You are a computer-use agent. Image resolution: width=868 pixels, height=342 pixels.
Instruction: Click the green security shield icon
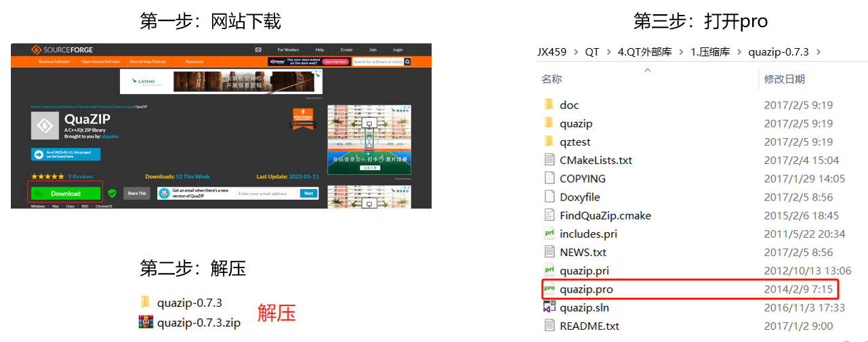112,194
